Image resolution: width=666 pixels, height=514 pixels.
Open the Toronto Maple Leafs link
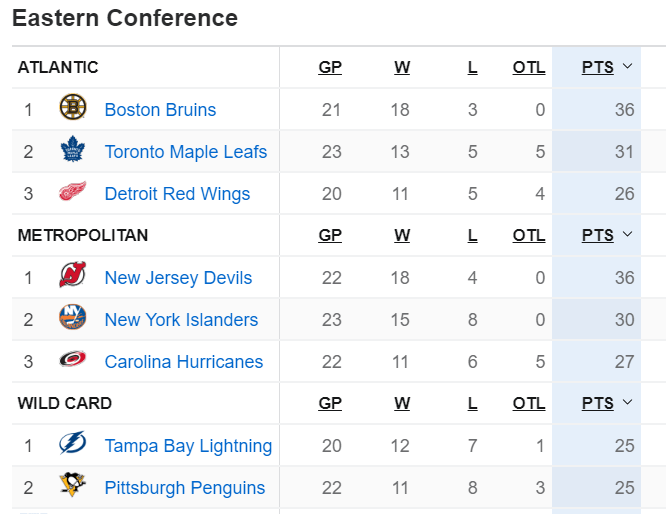186,152
